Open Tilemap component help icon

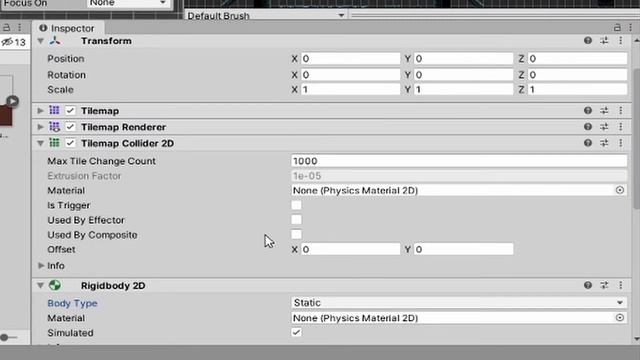[x=588, y=110]
